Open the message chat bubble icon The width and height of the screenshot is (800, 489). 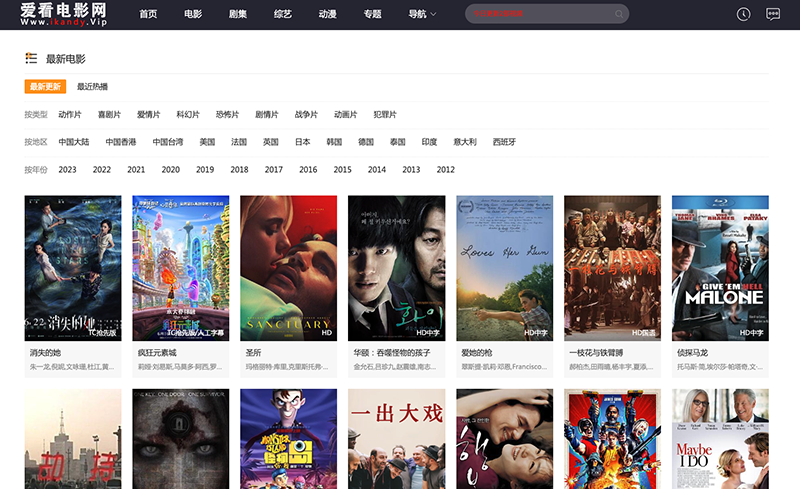tap(773, 14)
